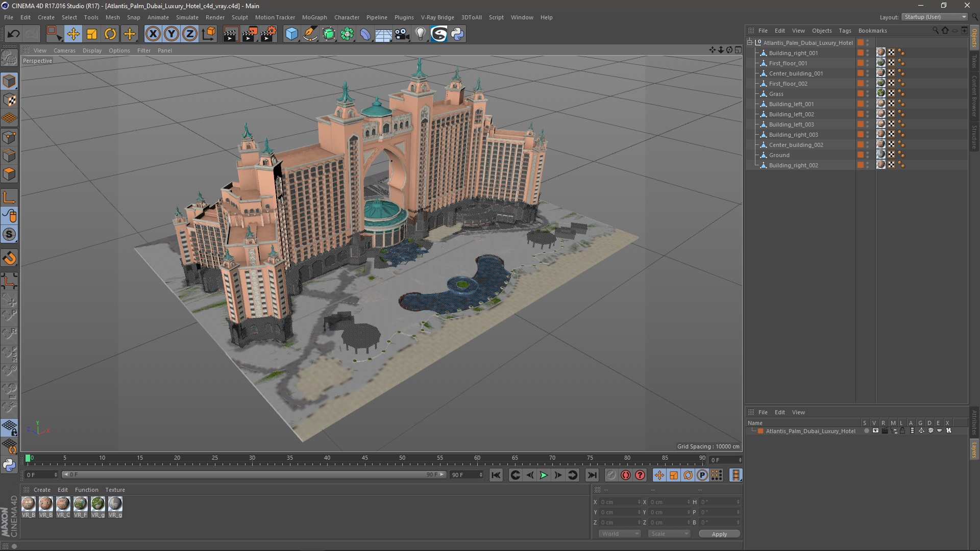Toggle the coordinate system icon
Viewport: 980px width, 551px height.
tap(208, 34)
